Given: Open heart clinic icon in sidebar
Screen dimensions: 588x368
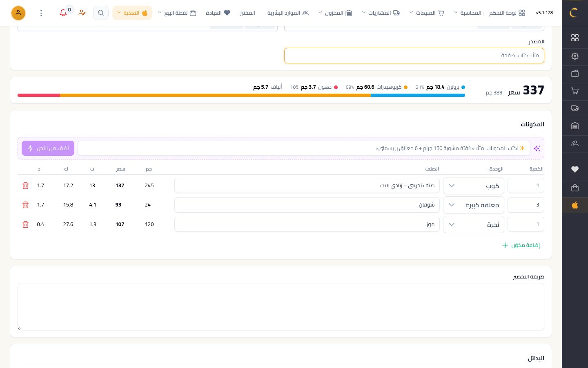Looking at the screenshot, I should pos(575,169).
